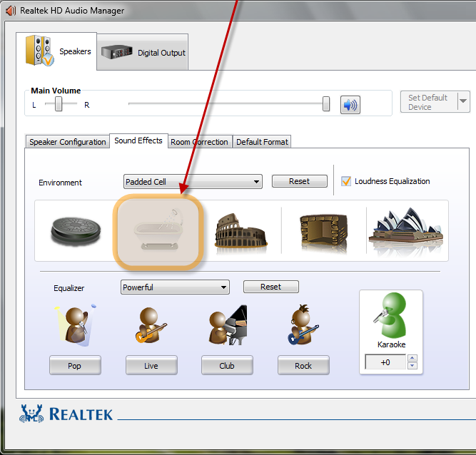Click the Rock guitarist equalizer icon
Viewport: 476px width, 455px height.
[303, 327]
